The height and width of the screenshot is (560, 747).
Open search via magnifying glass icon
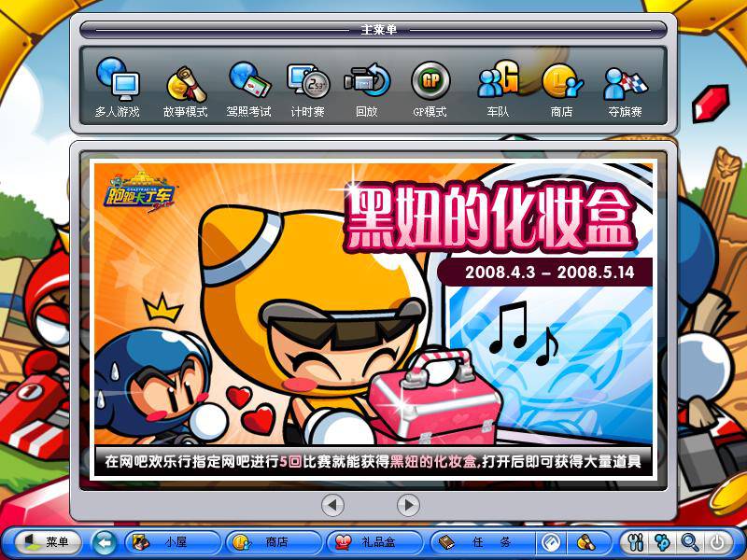pyautogui.click(x=690, y=542)
